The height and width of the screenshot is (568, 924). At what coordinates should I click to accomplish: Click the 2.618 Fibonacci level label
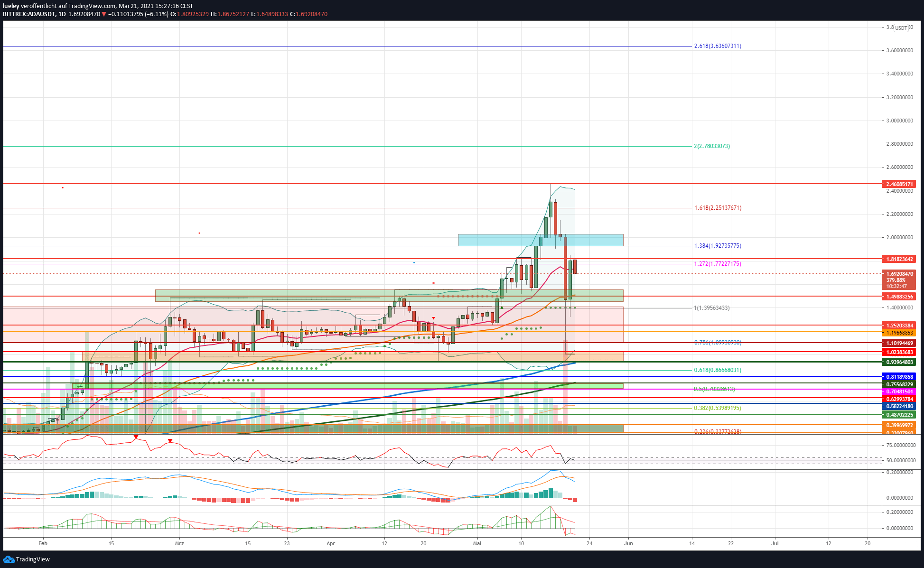[718, 46]
